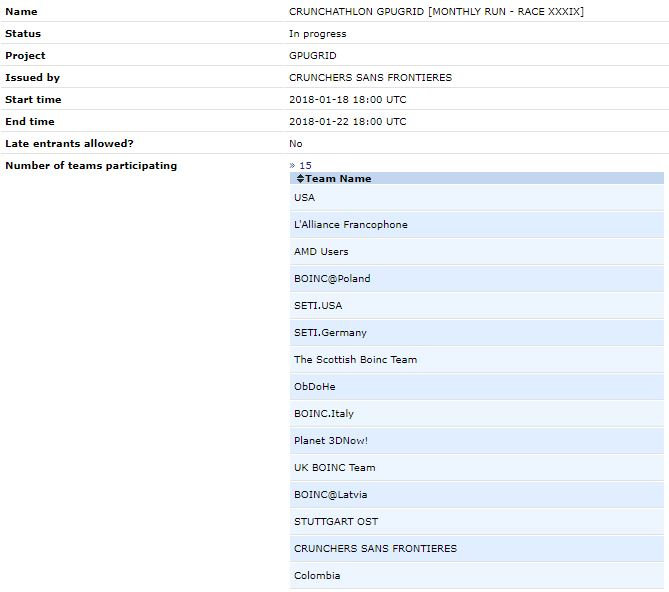The height and width of the screenshot is (592, 669).
Task: Click Issued by value CRUNCHERS SANS FRONTIERES
Action: (370, 78)
